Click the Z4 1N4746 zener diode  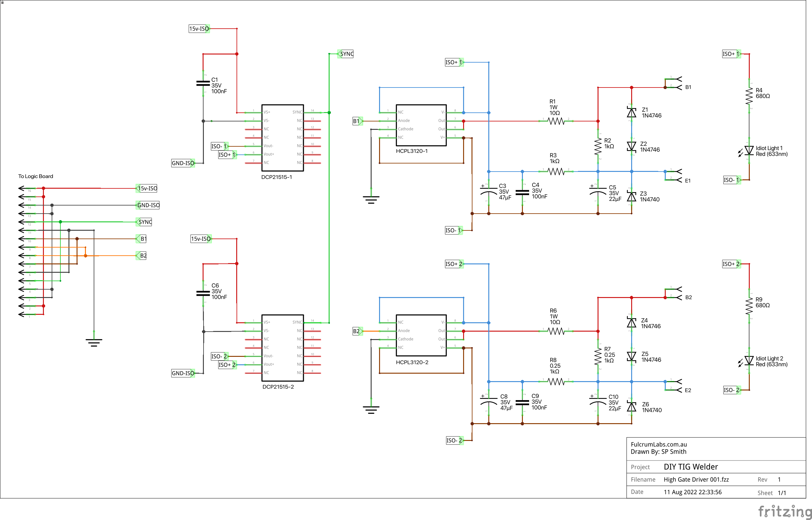pos(631,323)
